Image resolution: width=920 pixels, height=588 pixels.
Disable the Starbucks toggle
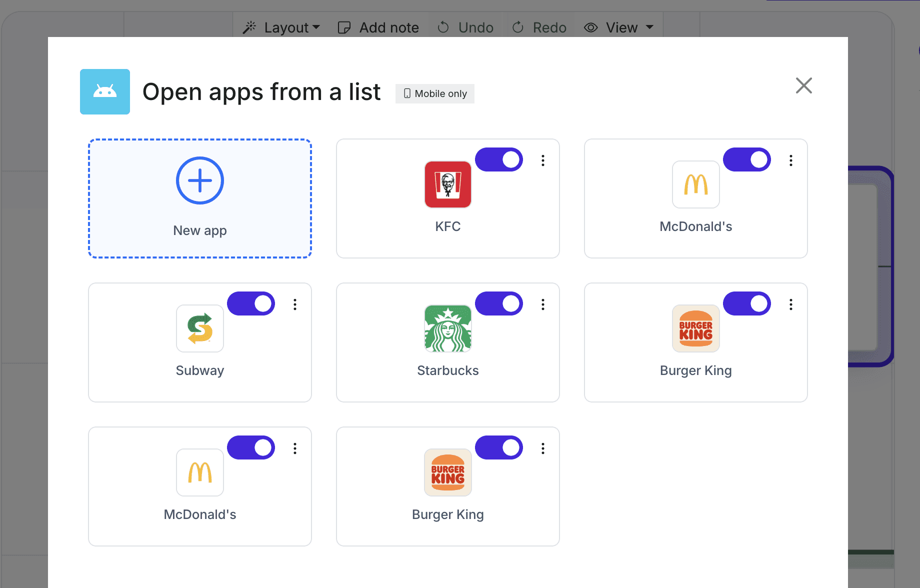point(499,303)
